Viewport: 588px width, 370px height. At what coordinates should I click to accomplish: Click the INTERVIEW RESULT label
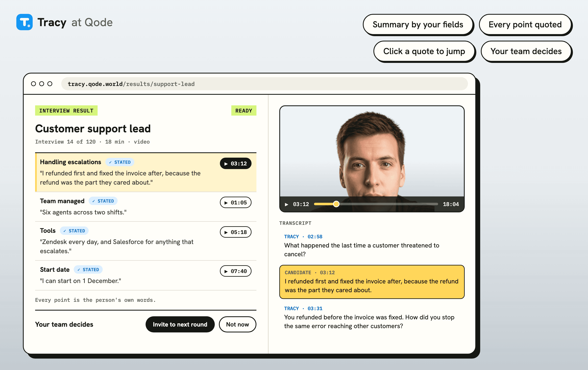coord(66,111)
